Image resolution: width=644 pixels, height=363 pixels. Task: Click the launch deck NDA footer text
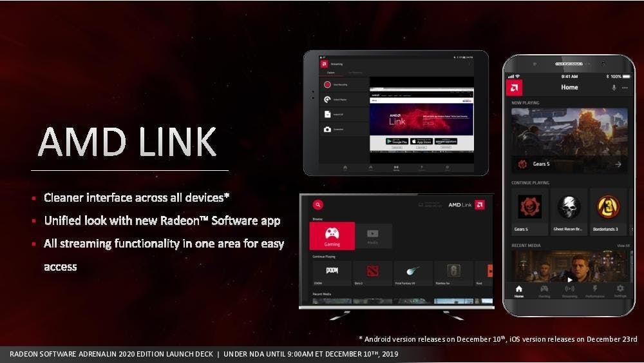(204, 354)
